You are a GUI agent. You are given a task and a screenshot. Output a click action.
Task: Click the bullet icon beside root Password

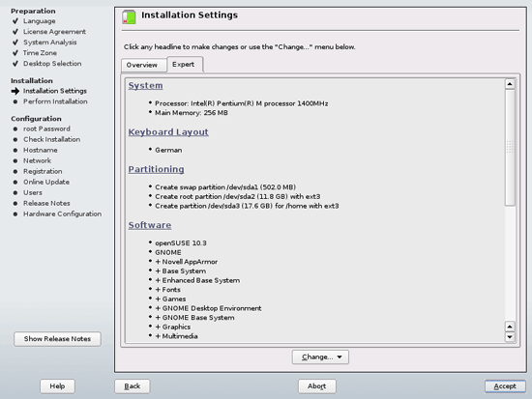coord(15,128)
